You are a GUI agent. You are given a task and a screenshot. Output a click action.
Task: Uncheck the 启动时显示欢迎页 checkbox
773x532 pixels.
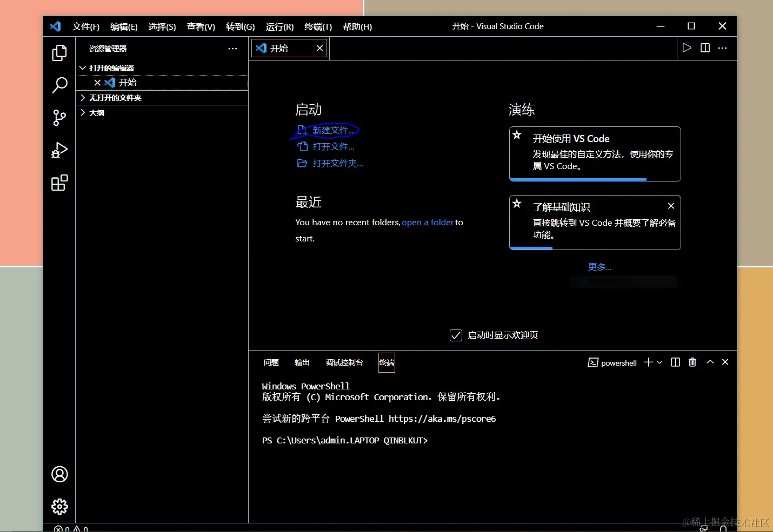(456, 335)
